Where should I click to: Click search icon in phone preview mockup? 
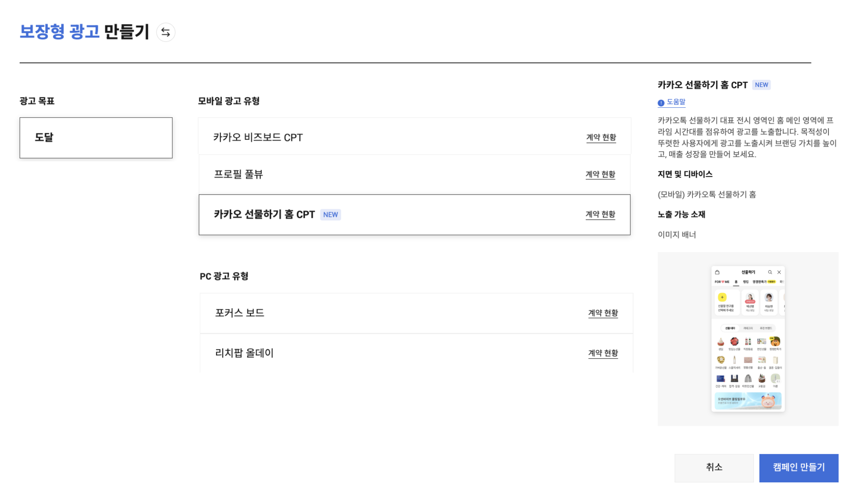tap(770, 272)
